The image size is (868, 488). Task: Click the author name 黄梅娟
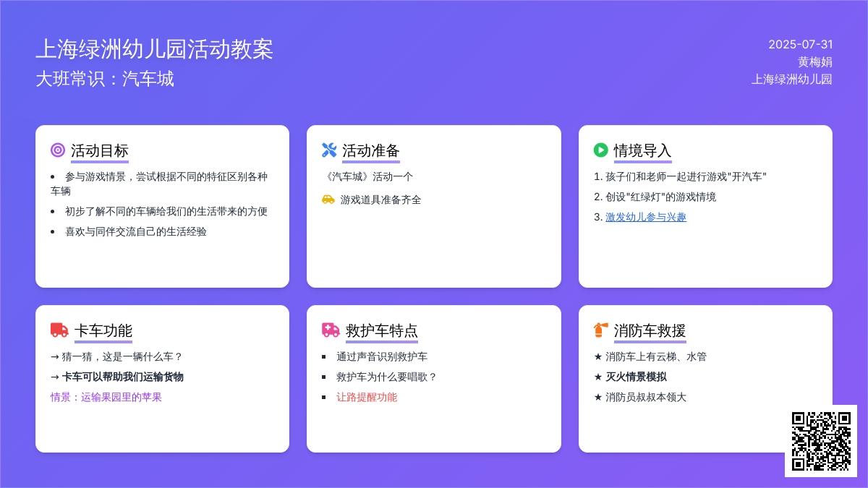tap(815, 61)
